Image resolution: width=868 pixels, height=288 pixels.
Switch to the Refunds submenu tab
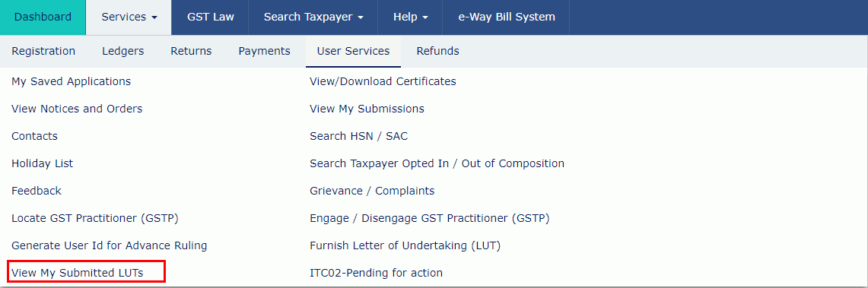pos(437,52)
